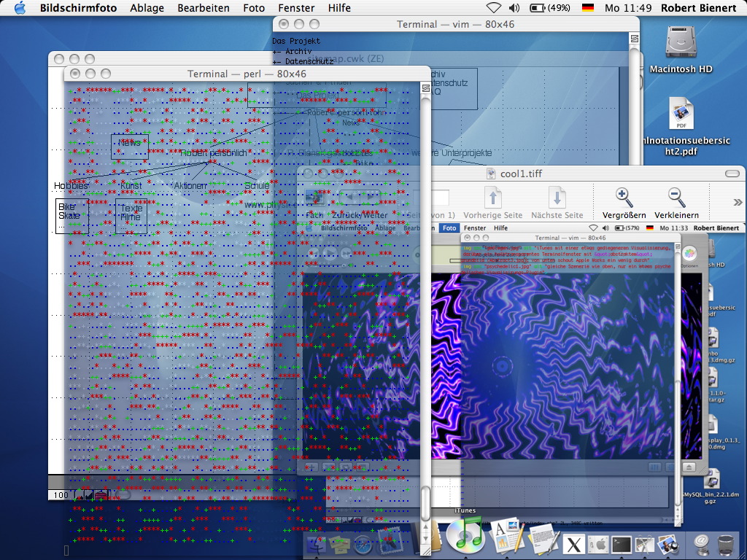Screen dimensions: 747x560
Task: Open Terminal from the Dock
Action: click(622, 545)
